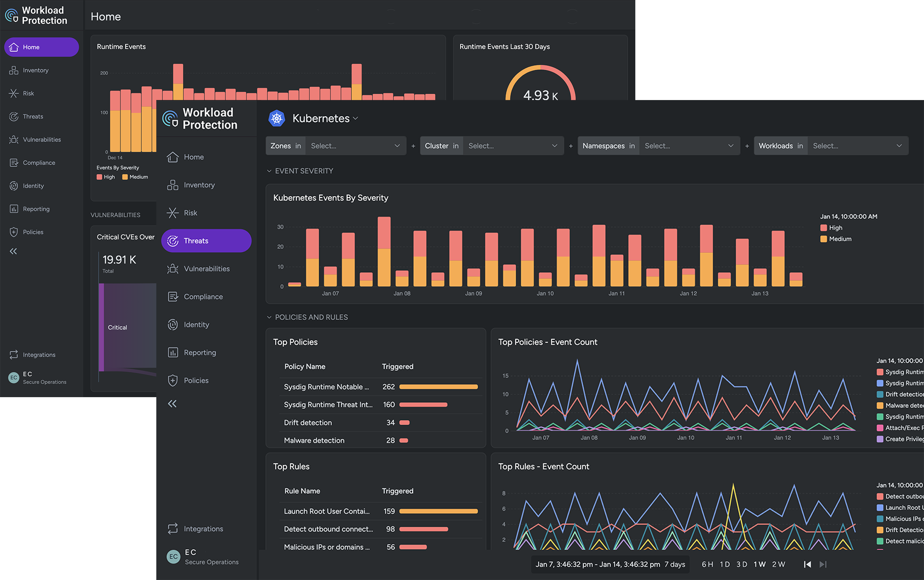The image size is (924, 580).
Task: Click the Integrations icon in sidebar
Action: (13, 354)
